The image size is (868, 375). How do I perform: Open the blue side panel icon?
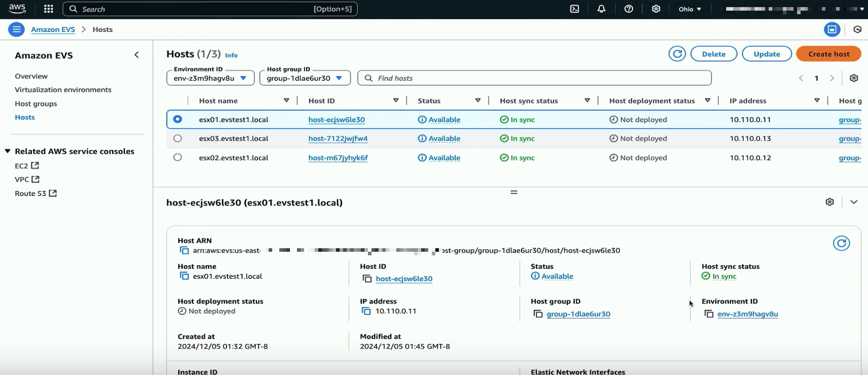coord(832,29)
